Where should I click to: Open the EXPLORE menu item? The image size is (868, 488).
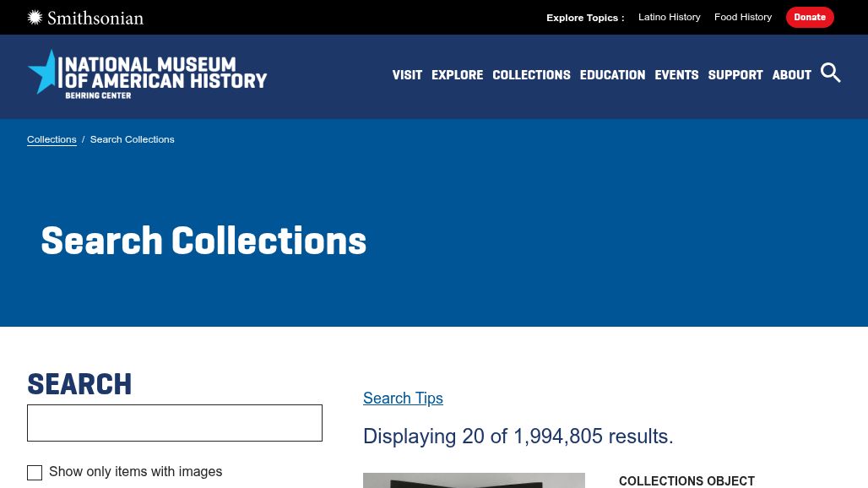point(457,75)
